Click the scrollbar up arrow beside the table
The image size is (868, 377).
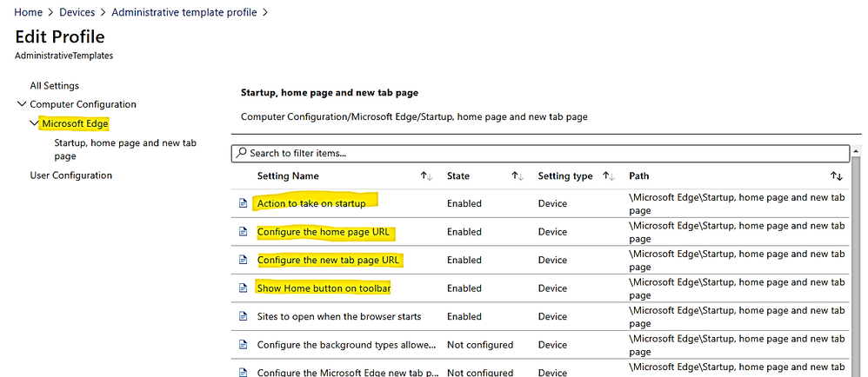[x=858, y=150]
